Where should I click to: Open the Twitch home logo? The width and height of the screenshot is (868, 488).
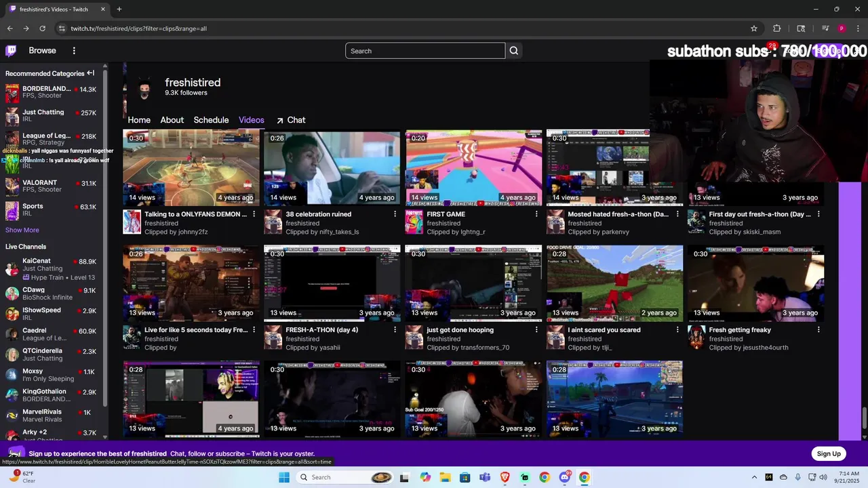pyautogui.click(x=11, y=51)
